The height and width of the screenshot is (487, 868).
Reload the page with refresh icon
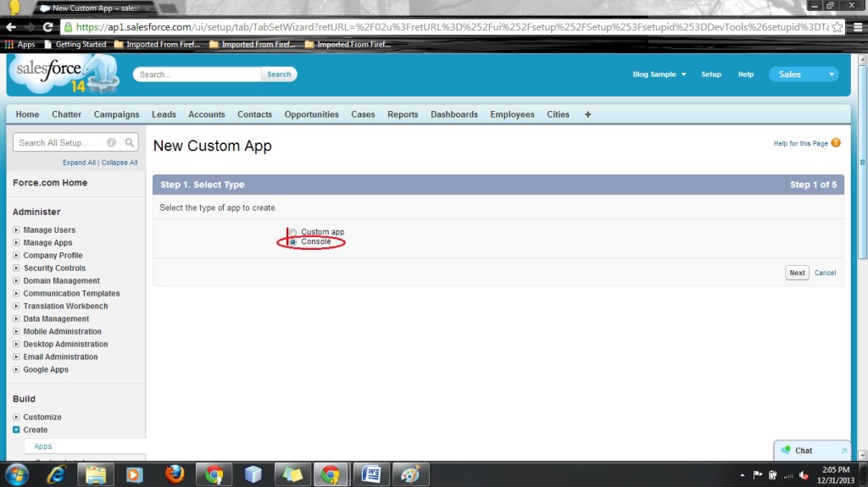pyautogui.click(x=48, y=27)
